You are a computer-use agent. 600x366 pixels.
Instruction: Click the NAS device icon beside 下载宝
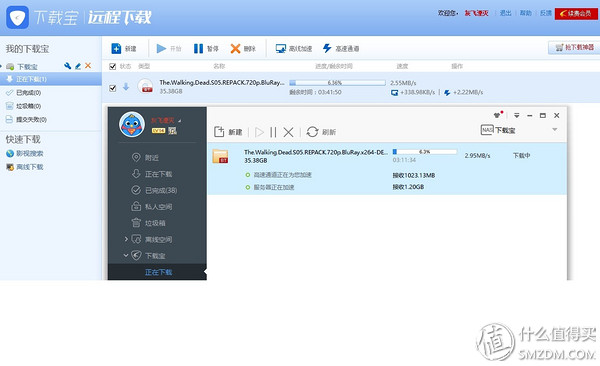[x=487, y=130]
